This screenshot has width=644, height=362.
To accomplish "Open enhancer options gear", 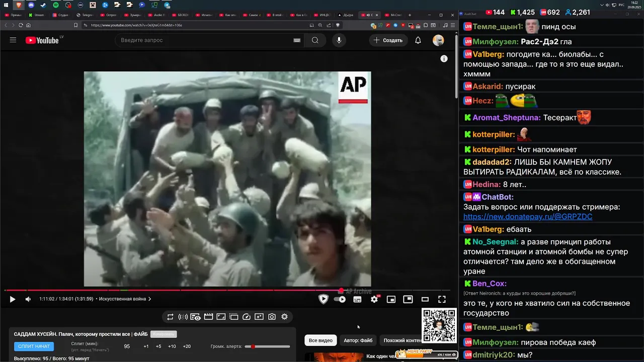I will coord(284,317).
